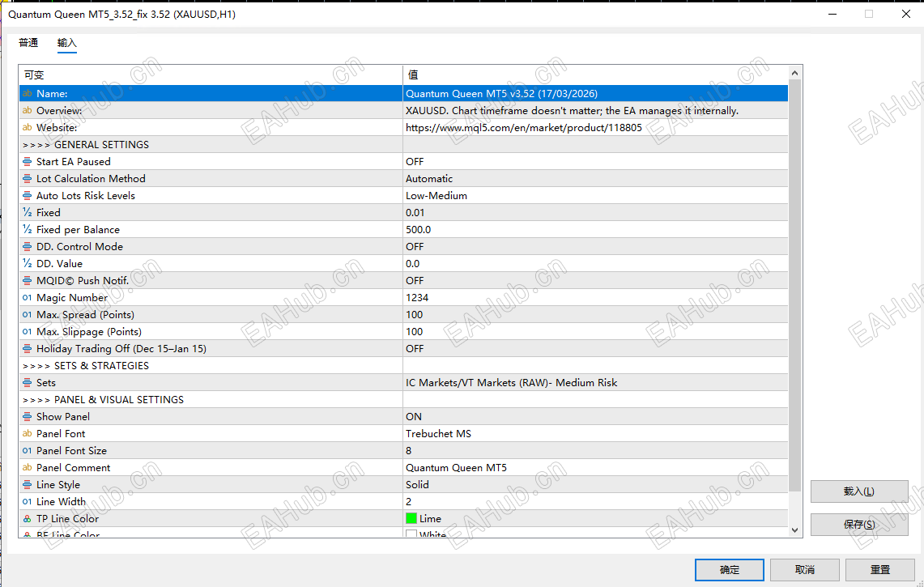Click the string-type icon beside Panel Comment
Screen dimensions: 924x587
pos(27,468)
